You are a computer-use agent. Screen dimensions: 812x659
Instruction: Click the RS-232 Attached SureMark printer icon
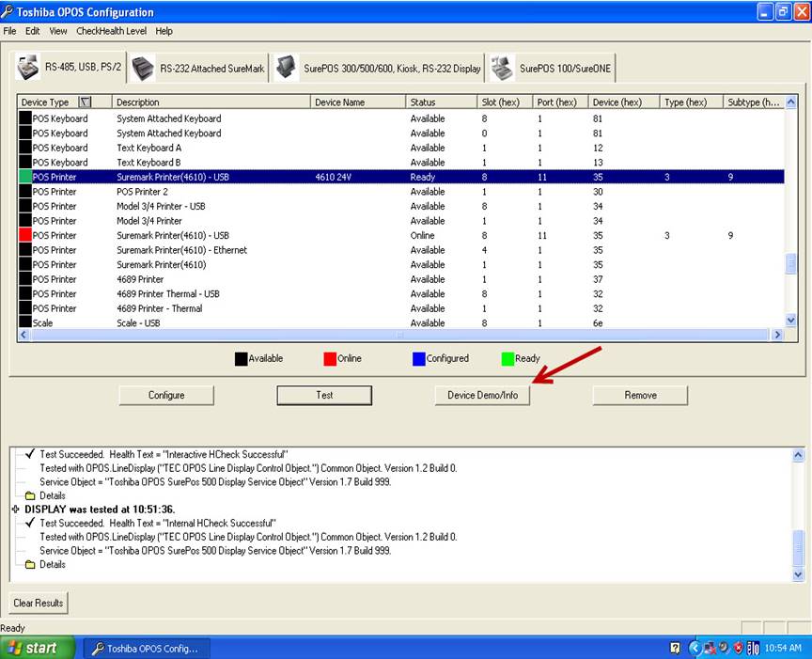[144, 68]
